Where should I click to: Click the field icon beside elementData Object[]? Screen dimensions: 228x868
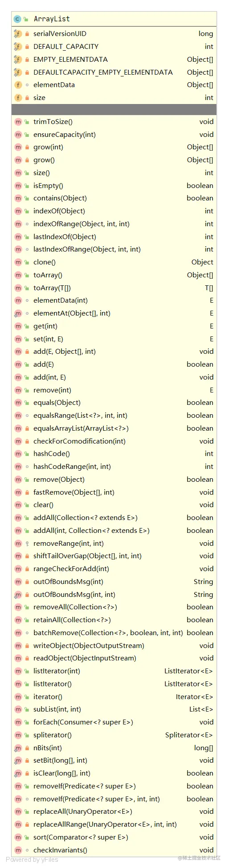coord(18,85)
